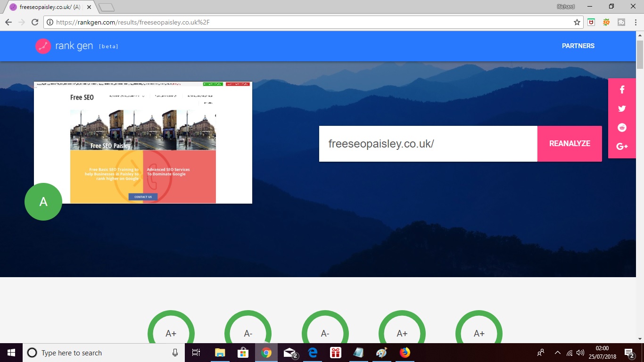This screenshot has width=644, height=362.
Task: Open the Wi-Fi network tray icon
Action: tap(570, 353)
